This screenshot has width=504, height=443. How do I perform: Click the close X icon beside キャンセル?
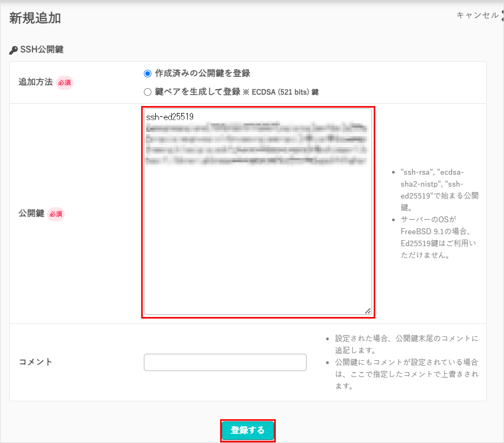[502, 16]
